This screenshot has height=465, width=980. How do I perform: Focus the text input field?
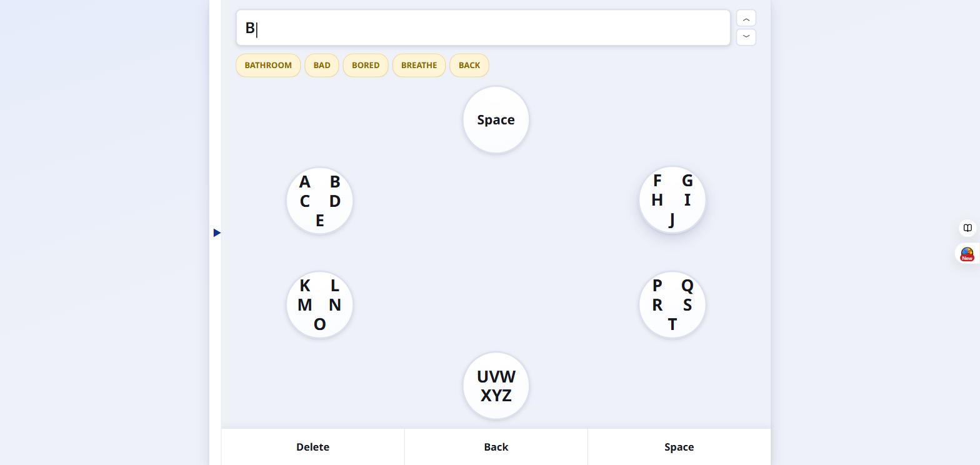coord(483,28)
